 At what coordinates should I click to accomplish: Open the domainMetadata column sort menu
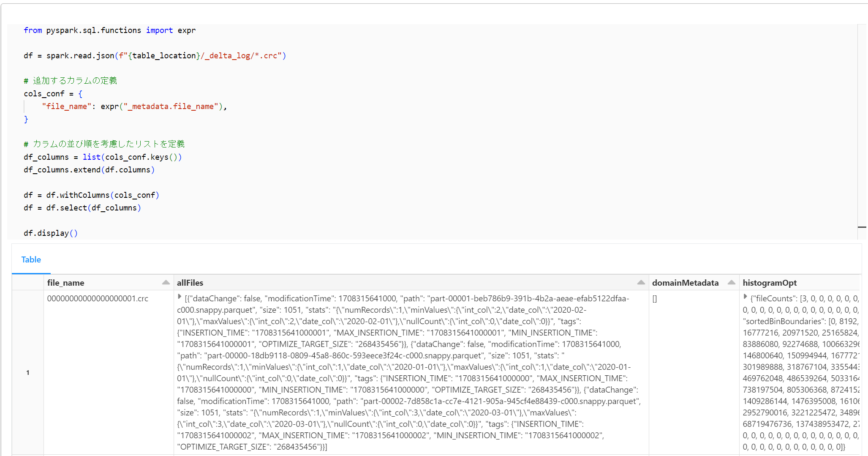tap(732, 283)
